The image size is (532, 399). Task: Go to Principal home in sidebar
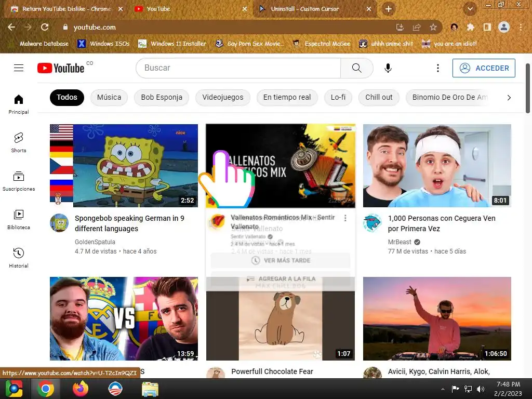[19, 104]
